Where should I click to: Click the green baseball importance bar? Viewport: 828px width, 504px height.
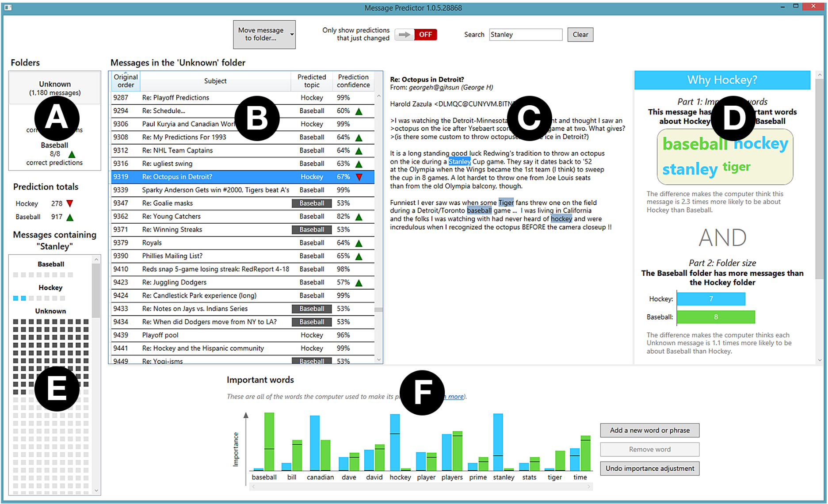(x=269, y=441)
